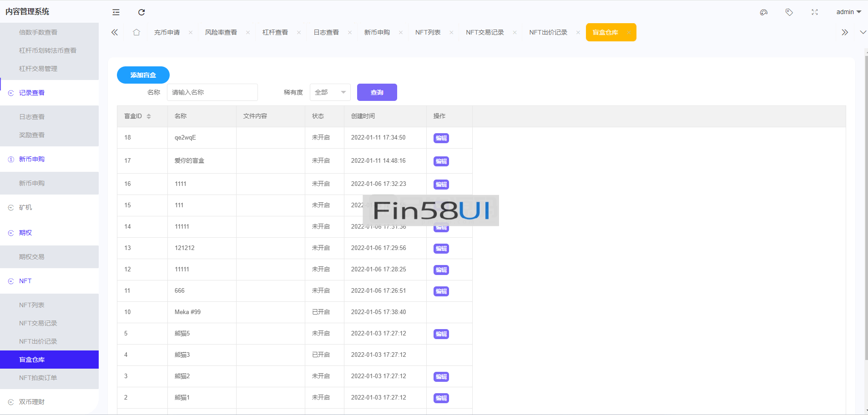
Task: Open the theme palette icon
Action: [x=764, y=12]
